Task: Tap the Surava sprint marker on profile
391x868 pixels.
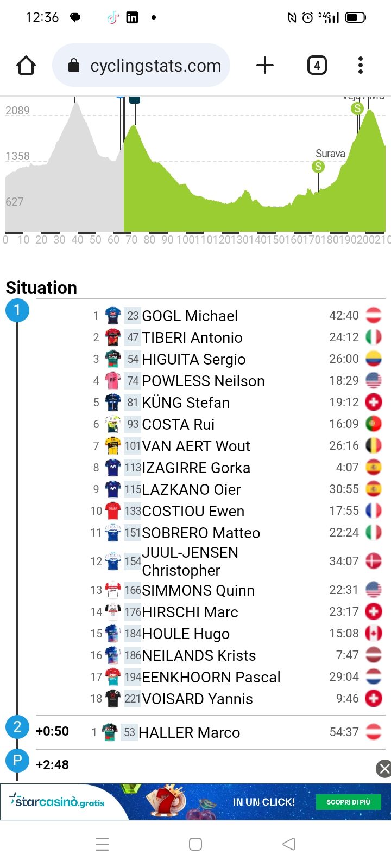Action: (318, 167)
